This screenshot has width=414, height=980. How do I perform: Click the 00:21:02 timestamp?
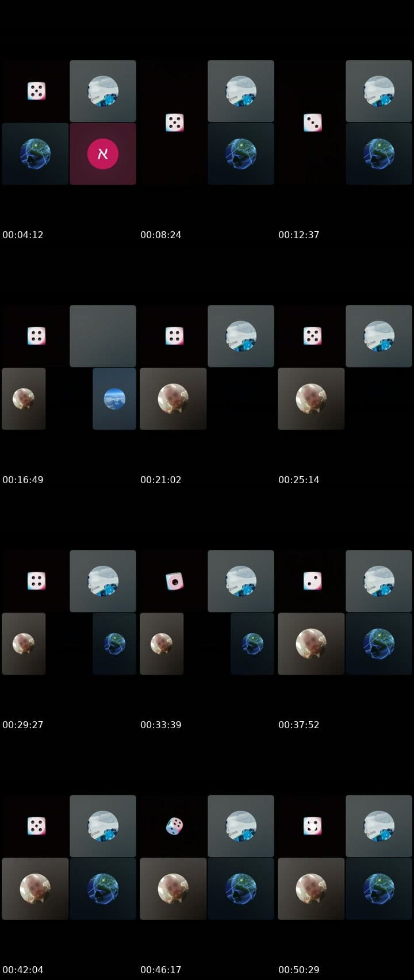tap(161, 480)
